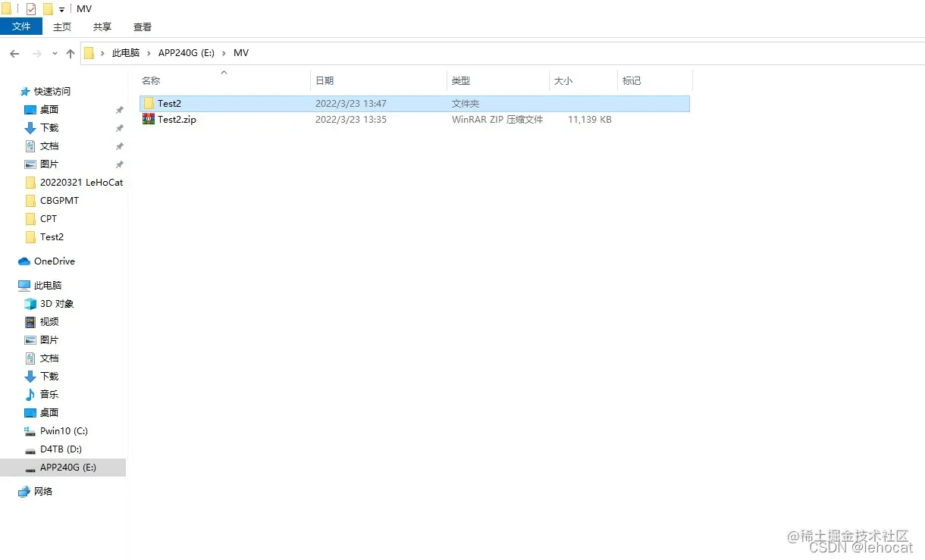Click the OneDrive cloud icon

(x=24, y=261)
